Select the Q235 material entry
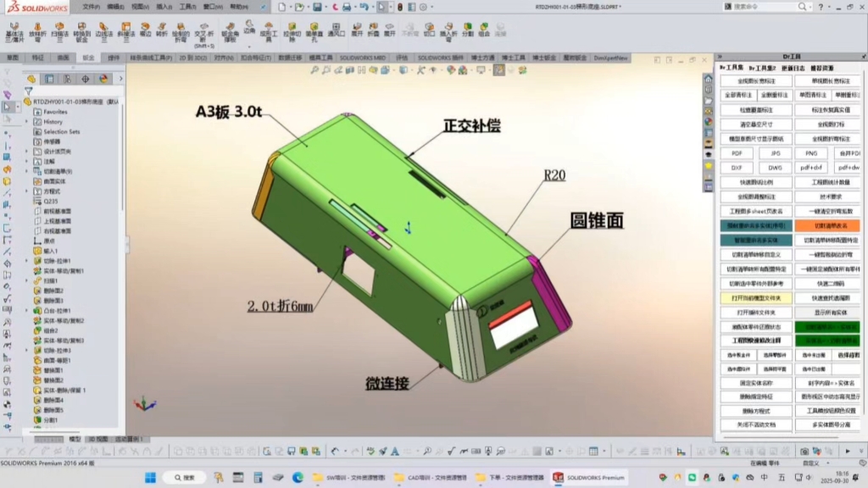868x488 pixels. [46, 201]
